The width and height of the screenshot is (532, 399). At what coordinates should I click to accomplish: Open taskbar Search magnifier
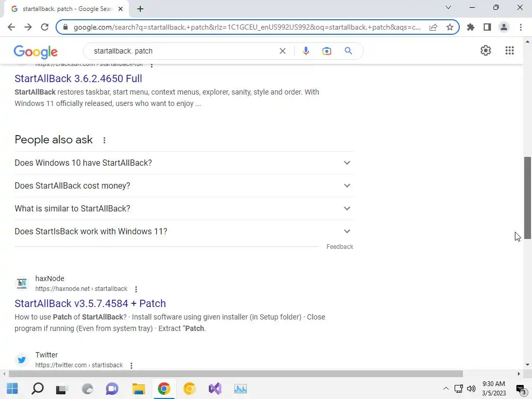(37, 389)
